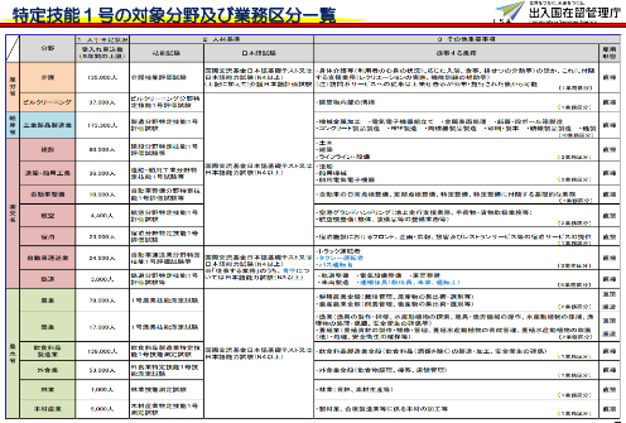
Task: Select the 造船・舶用工業 field cell
Action: [48, 173]
